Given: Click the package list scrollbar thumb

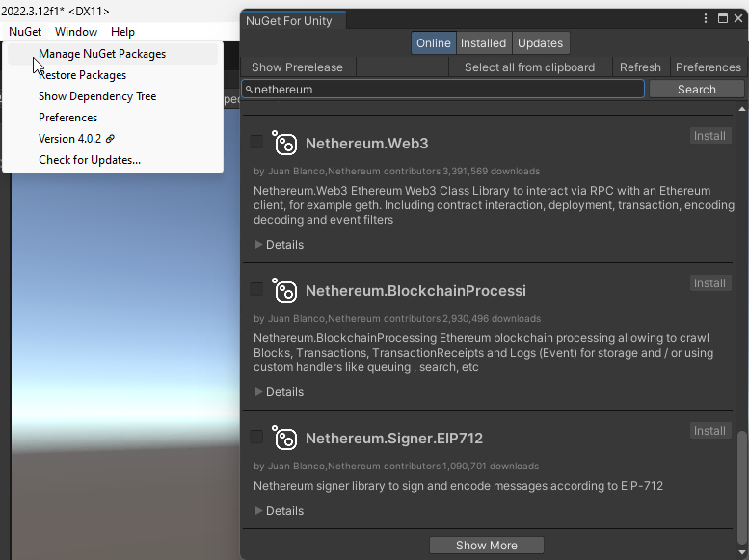Looking at the screenshot, I should 741,487.
